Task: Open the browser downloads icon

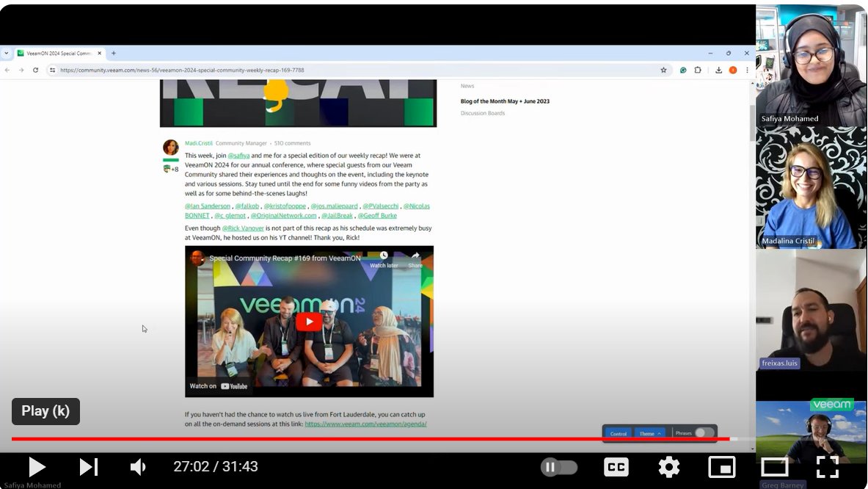Action: point(718,70)
